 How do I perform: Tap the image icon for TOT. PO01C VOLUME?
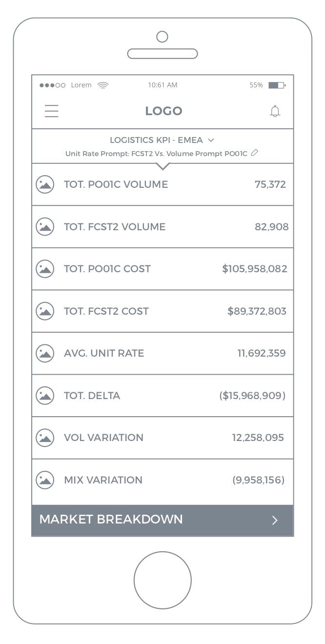tap(45, 184)
